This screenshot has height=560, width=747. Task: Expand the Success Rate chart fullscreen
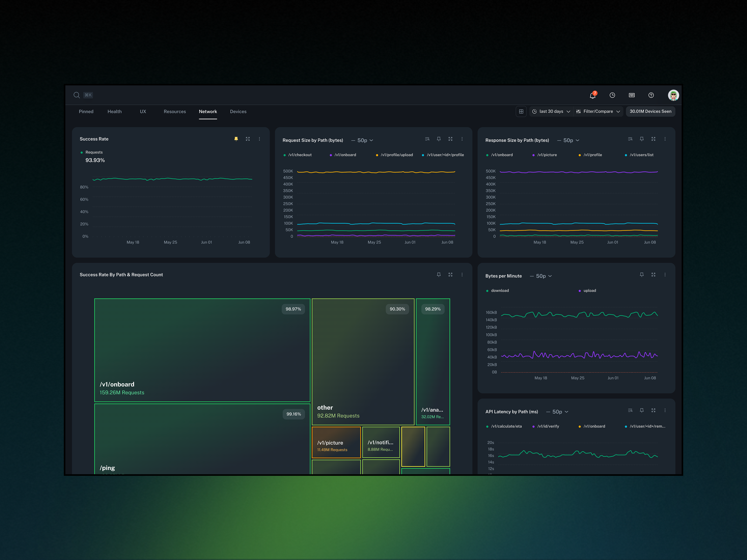tap(247, 139)
